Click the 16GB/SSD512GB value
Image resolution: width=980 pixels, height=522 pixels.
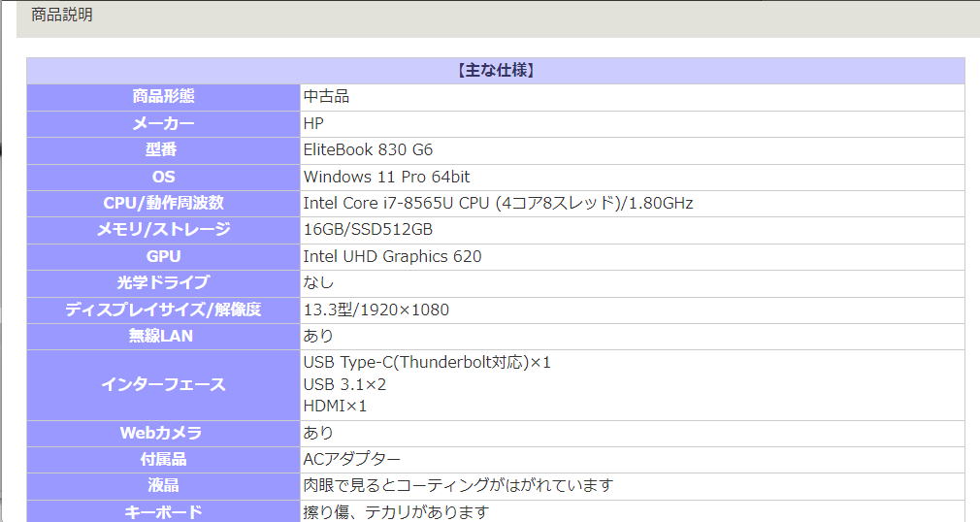click(368, 229)
